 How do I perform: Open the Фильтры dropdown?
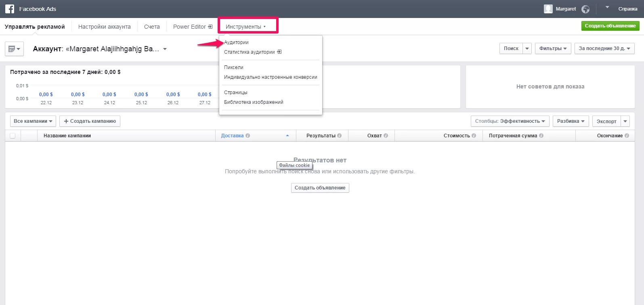(553, 48)
